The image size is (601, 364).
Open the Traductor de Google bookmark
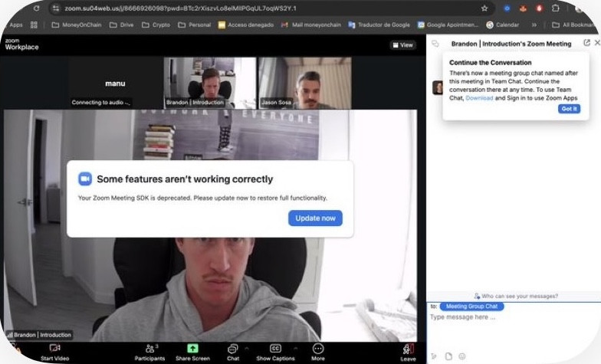[x=379, y=25]
